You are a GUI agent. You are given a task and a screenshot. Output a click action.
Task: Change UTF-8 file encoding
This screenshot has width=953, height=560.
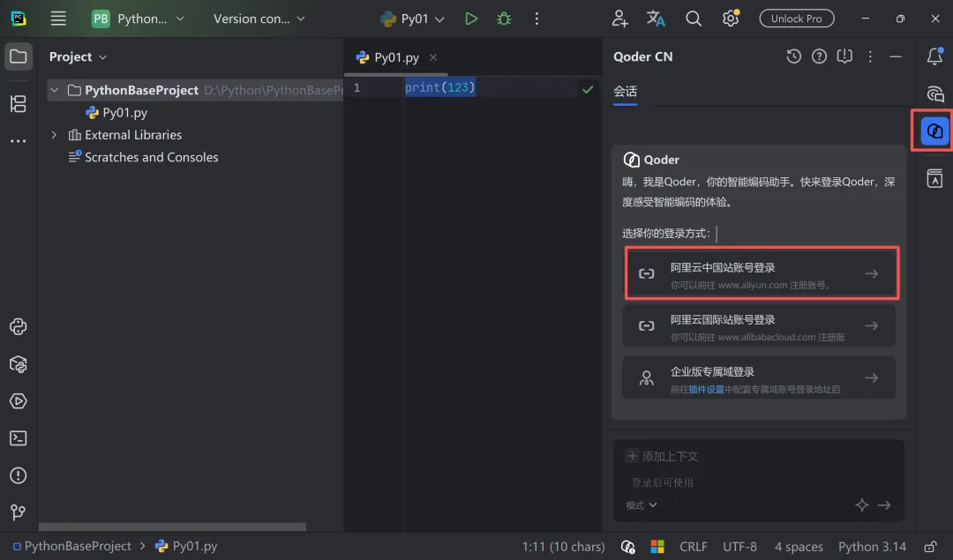click(x=739, y=547)
